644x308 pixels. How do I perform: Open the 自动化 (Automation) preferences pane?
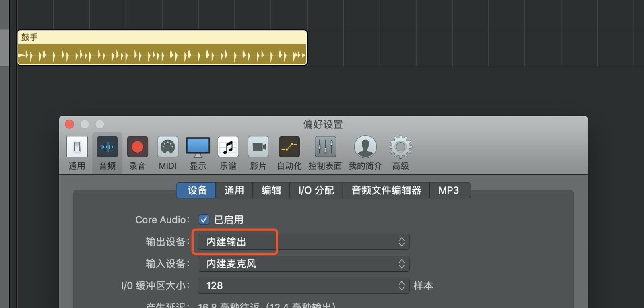tap(289, 153)
